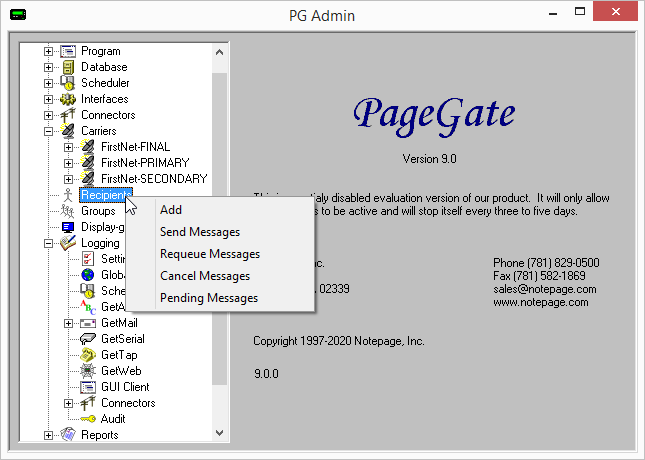Click the Logging notebook icon
The image size is (645, 460).
pyautogui.click(x=68, y=243)
